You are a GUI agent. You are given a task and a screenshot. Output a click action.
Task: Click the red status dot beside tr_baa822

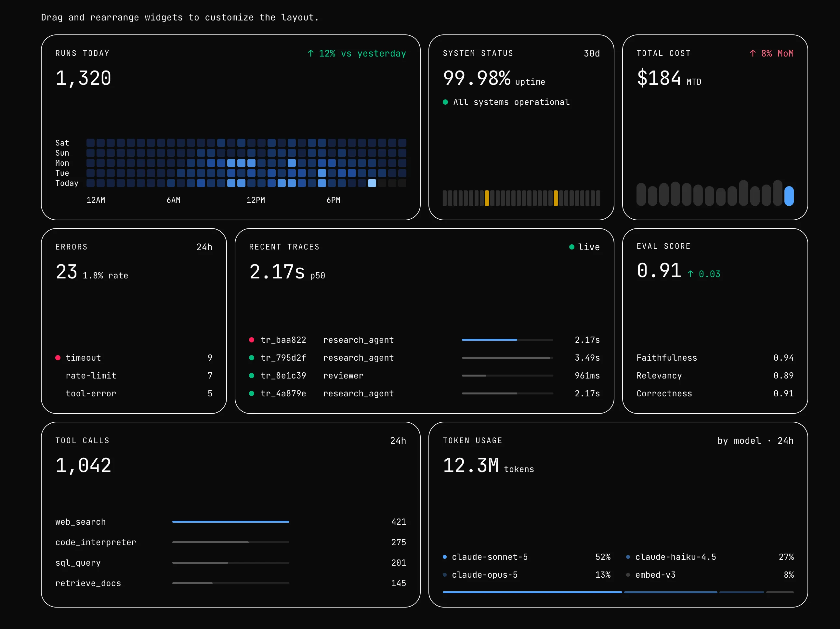pyautogui.click(x=251, y=340)
